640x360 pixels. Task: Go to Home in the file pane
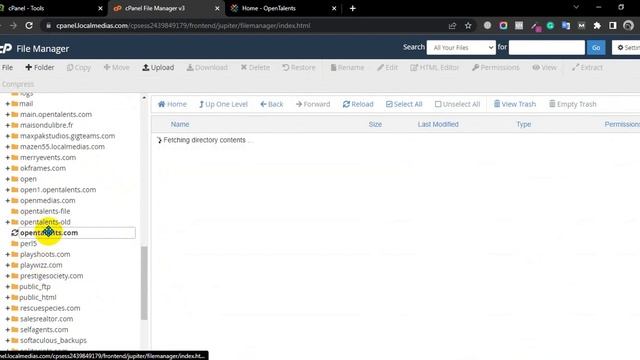pos(172,104)
